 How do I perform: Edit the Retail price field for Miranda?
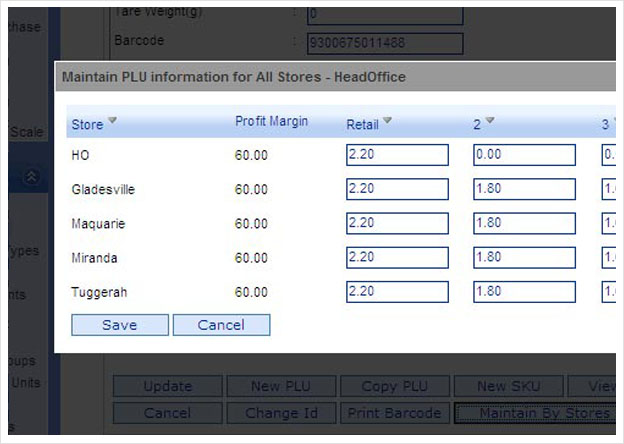tap(397, 257)
